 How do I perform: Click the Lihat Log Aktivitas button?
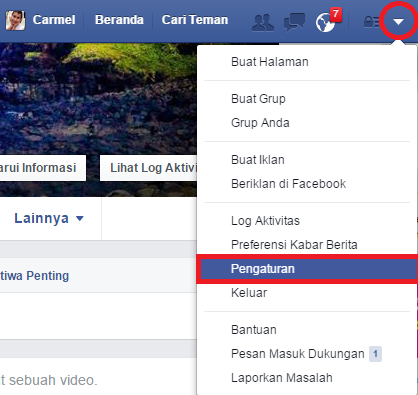(x=149, y=168)
